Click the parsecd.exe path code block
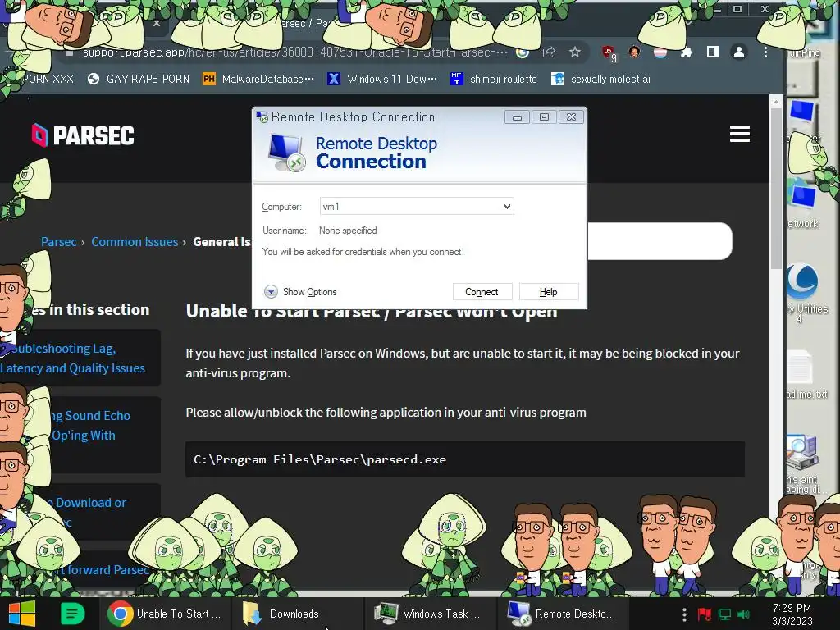Screen dimensions: 840x630 click(465, 459)
